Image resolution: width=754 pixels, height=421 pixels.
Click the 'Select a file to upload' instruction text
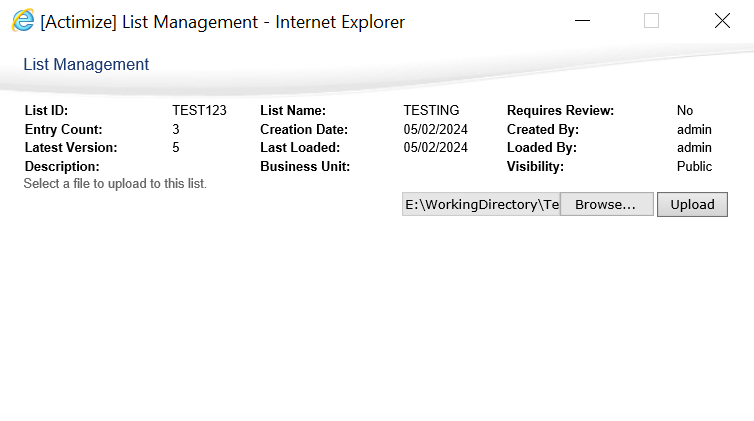115,184
